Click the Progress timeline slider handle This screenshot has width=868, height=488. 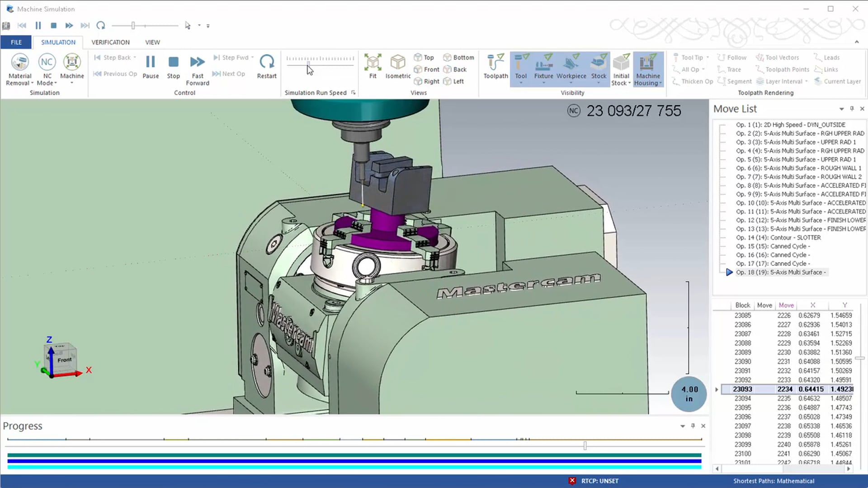(585, 446)
